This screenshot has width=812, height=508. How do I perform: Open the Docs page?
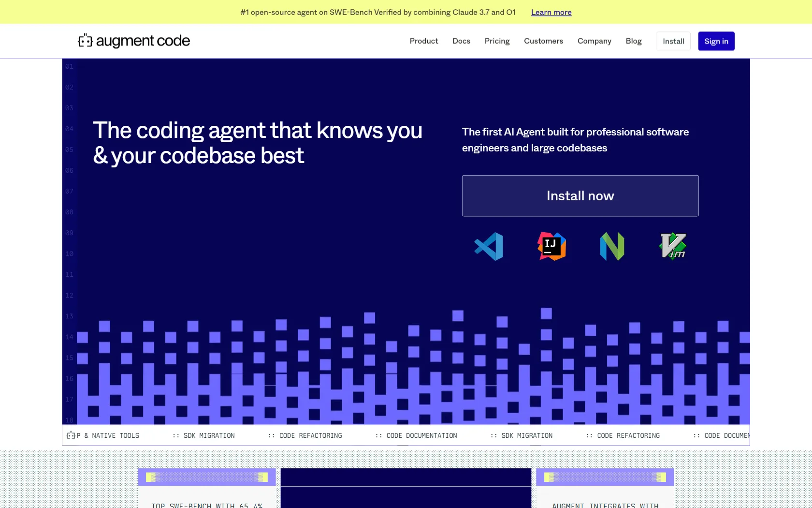(x=461, y=41)
